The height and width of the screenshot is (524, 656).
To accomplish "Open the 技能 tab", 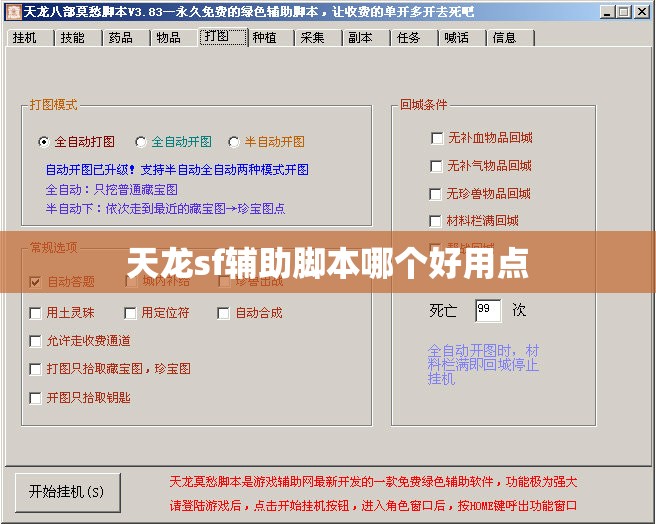I will coord(78,38).
